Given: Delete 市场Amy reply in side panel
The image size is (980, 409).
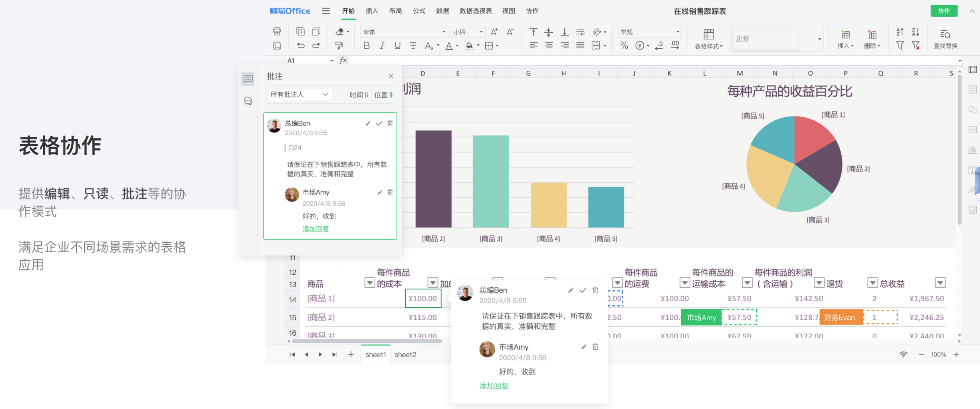Looking at the screenshot, I should coord(390,192).
